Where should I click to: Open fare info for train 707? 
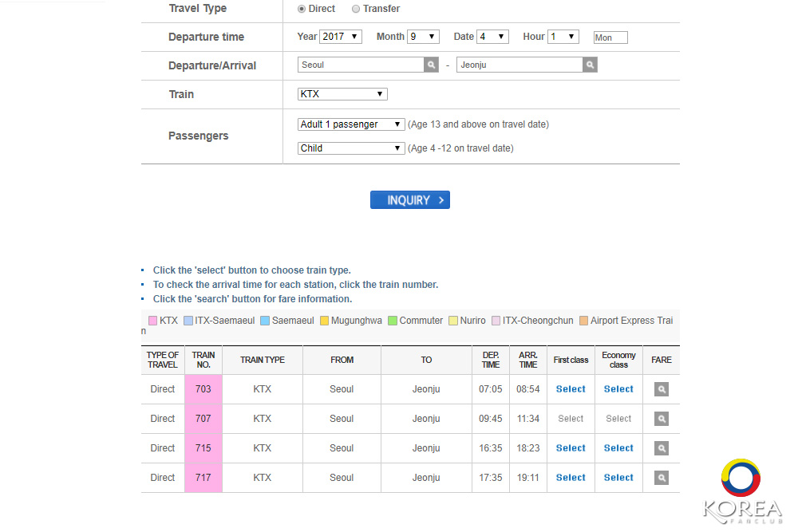tap(661, 419)
